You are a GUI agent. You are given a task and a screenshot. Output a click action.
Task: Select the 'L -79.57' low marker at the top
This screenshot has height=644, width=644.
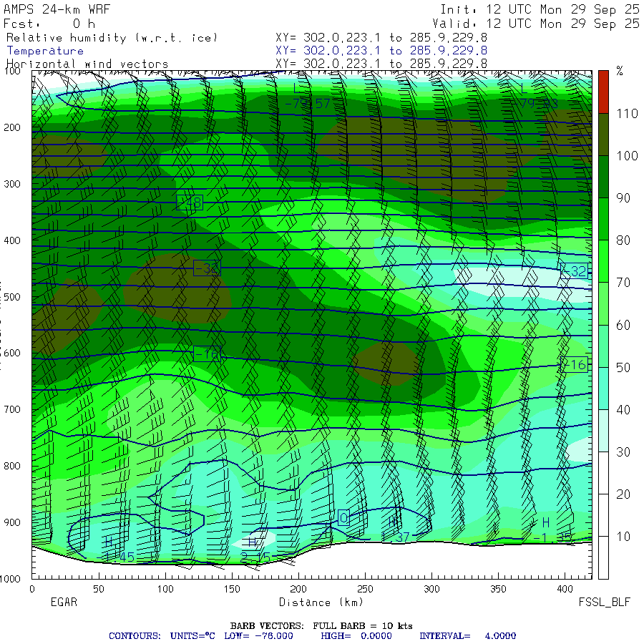pyautogui.click(x=307, y=96)
